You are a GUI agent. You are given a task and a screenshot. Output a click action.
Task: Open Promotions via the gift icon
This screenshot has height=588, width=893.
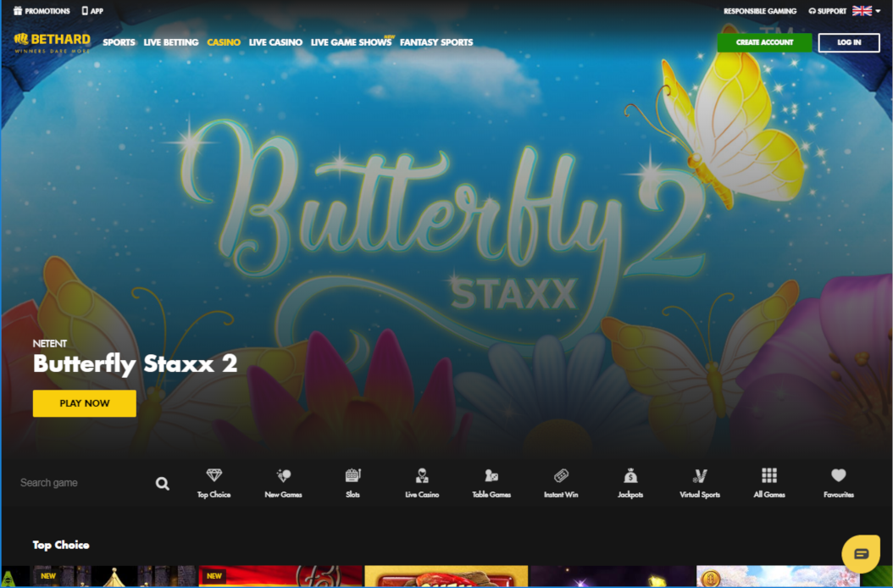click(x=42, y=11)
